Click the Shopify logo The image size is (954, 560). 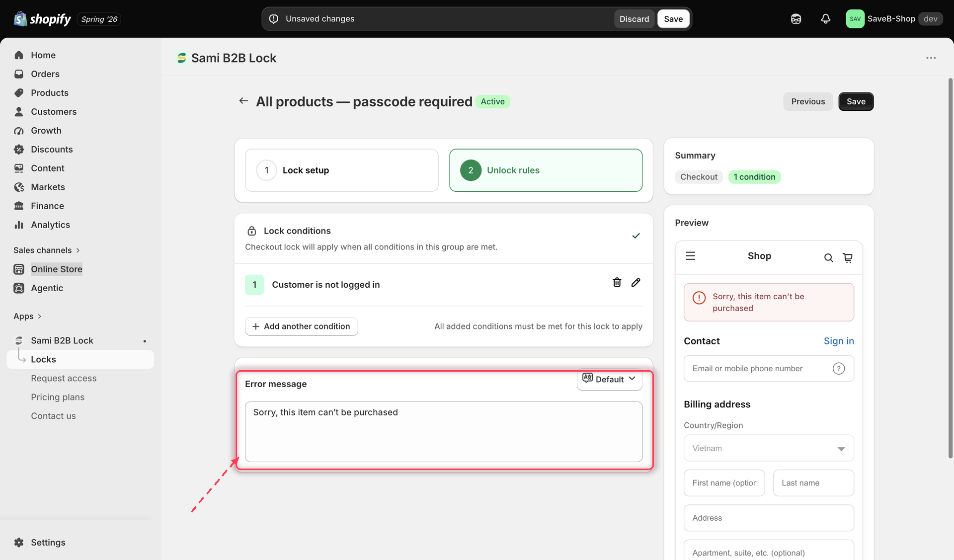42,19
